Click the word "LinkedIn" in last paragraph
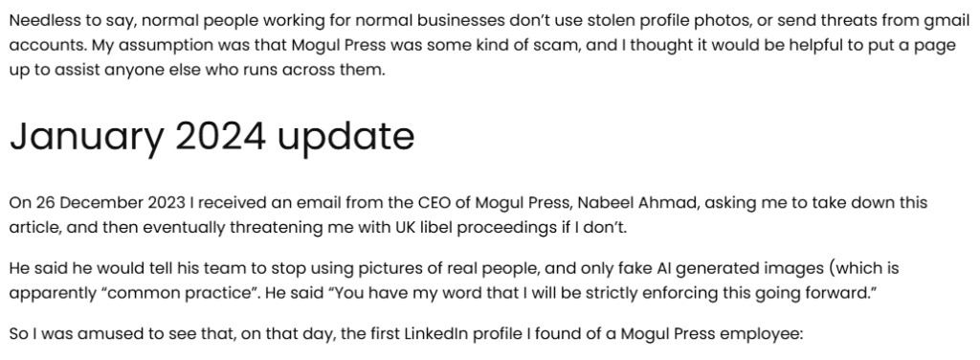This screenshot has height=360, width=980. pos(436,334)
